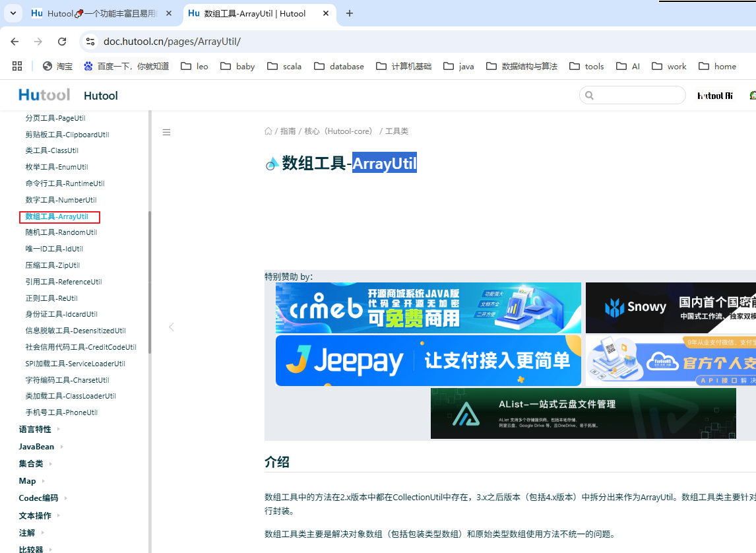Open 数据结构与算法 bookmark folder
The width and height of the screenshot is (756, 553).
pos(522,66)
